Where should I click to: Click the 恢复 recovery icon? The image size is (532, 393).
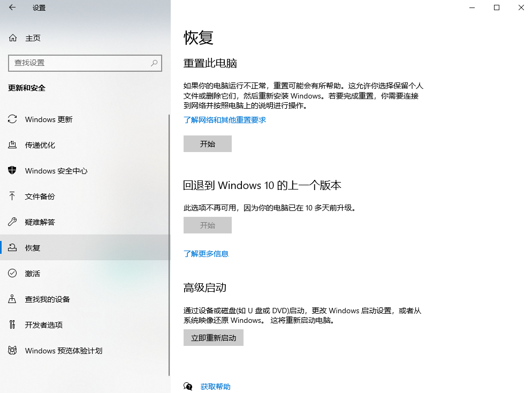[13, 247]
